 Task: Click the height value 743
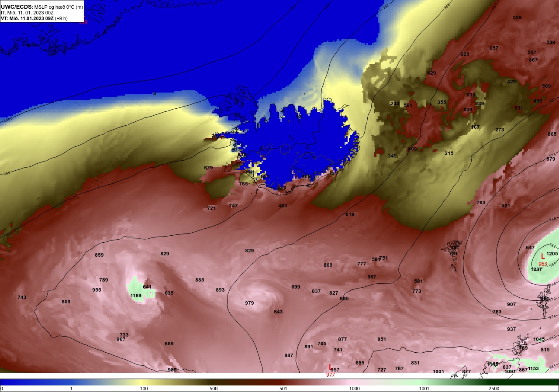(x=22, y=297)
